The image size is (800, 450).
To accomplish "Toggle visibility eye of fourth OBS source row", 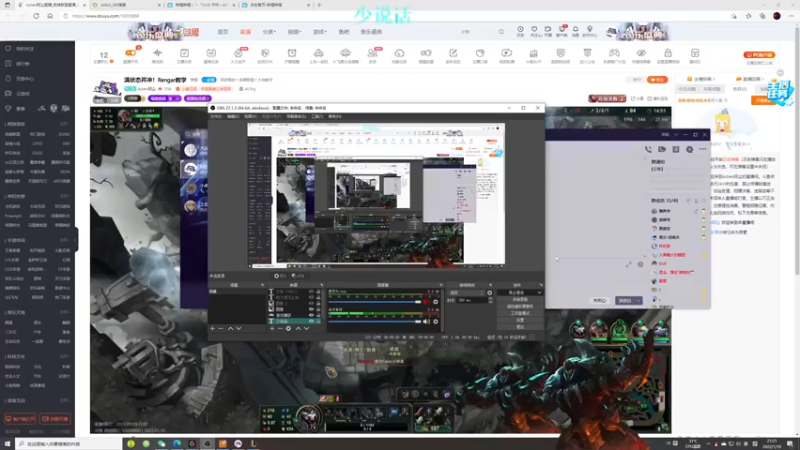I will pyautogui.click(x=312, y=309).
